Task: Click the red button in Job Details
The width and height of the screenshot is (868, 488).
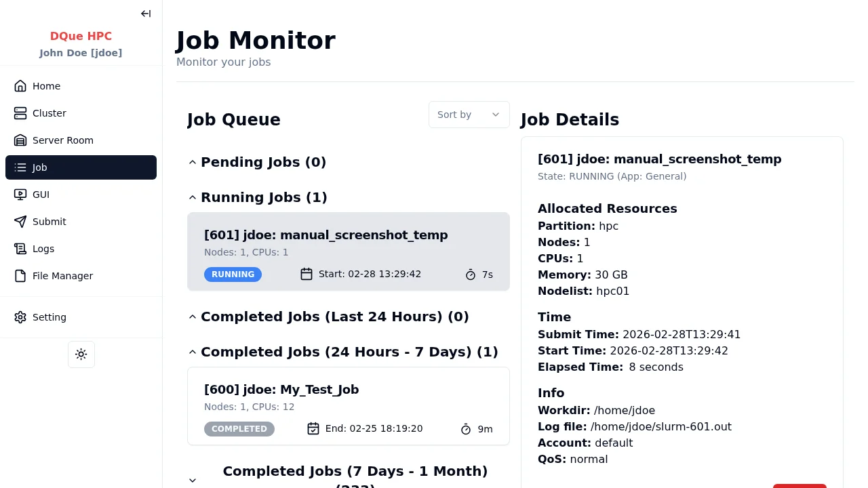Action: point(800,485)
